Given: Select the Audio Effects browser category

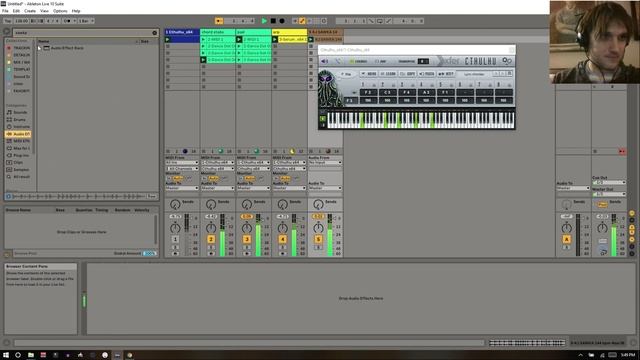Looking at the screenshot, I should click(18, 134).
